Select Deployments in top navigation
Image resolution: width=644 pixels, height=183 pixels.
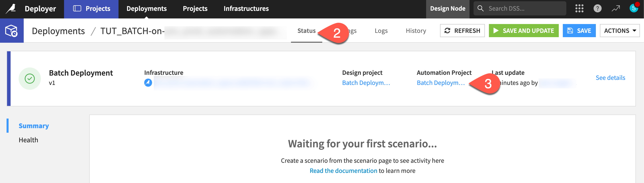click(x=147, y=9)
